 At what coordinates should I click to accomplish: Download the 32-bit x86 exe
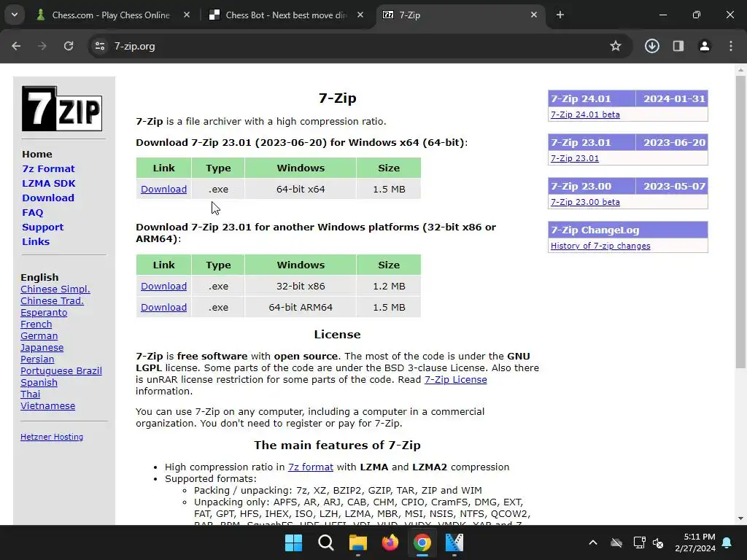(x=164, y=286)
